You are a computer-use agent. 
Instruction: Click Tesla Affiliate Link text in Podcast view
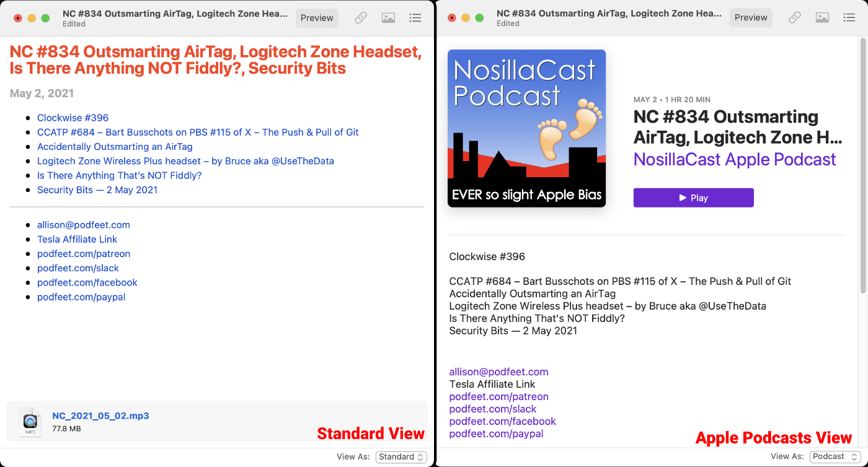[x=492, y=384]
